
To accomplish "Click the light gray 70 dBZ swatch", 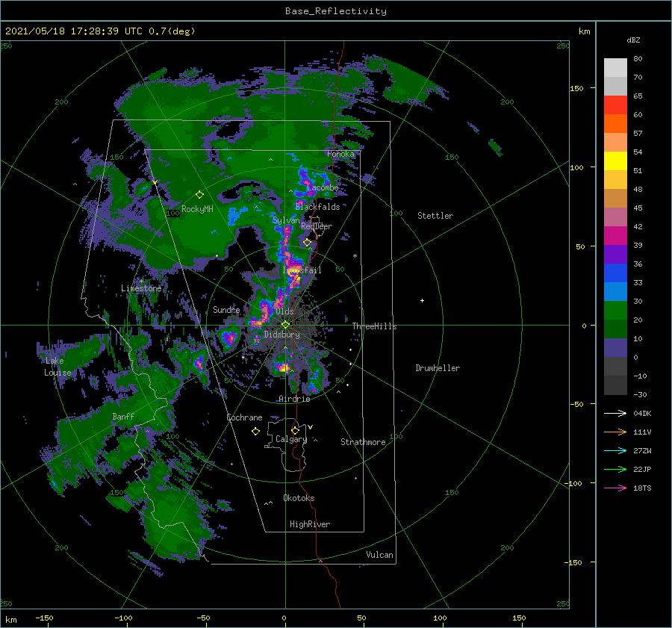I will click(615, 86).
